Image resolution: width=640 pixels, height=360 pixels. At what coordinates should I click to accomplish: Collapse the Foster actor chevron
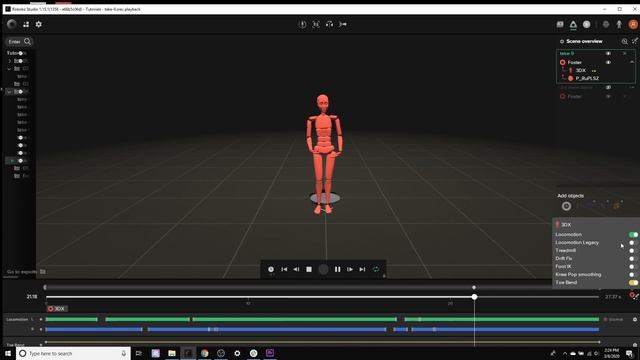point(632,62)
